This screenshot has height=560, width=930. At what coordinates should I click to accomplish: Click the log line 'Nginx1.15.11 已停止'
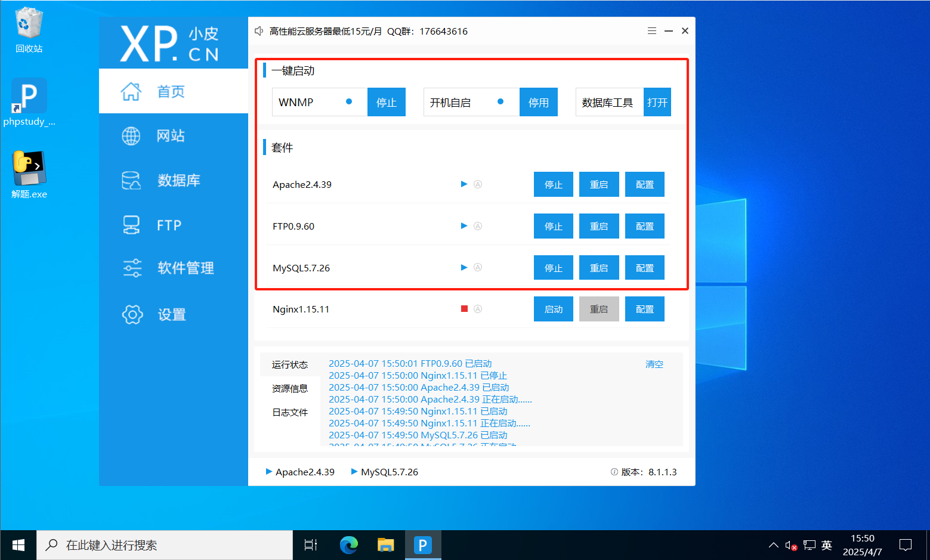tap(418, 376)
